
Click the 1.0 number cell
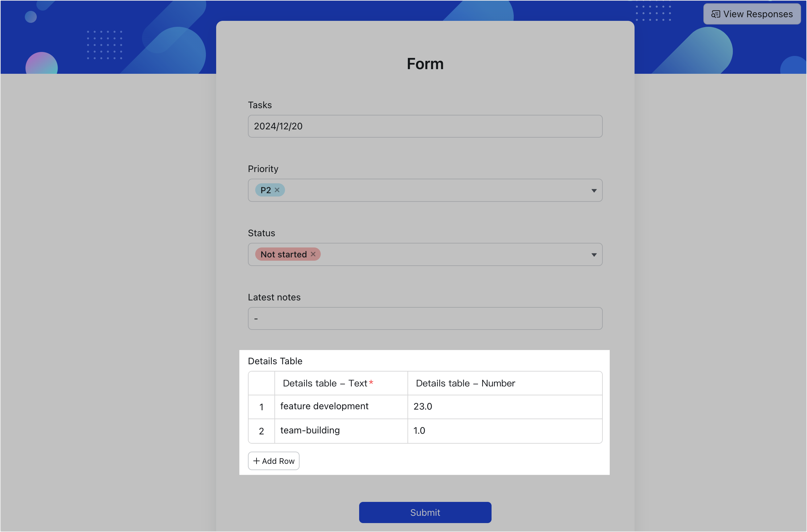[x=505, y=431]
